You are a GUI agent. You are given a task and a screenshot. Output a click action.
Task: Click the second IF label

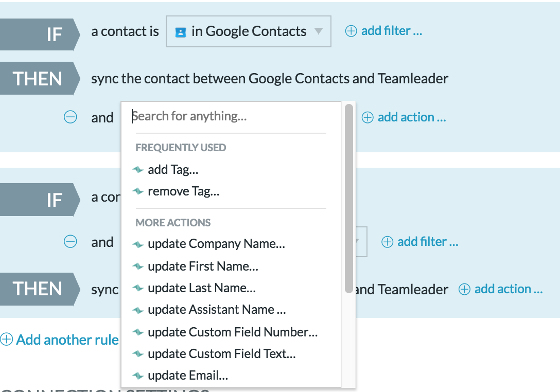click(x=40, y=200)
